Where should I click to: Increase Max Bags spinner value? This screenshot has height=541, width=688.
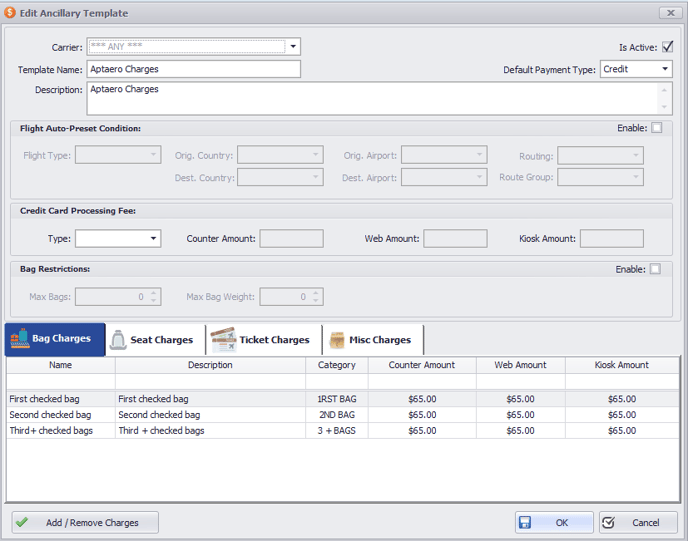point(154,293)
